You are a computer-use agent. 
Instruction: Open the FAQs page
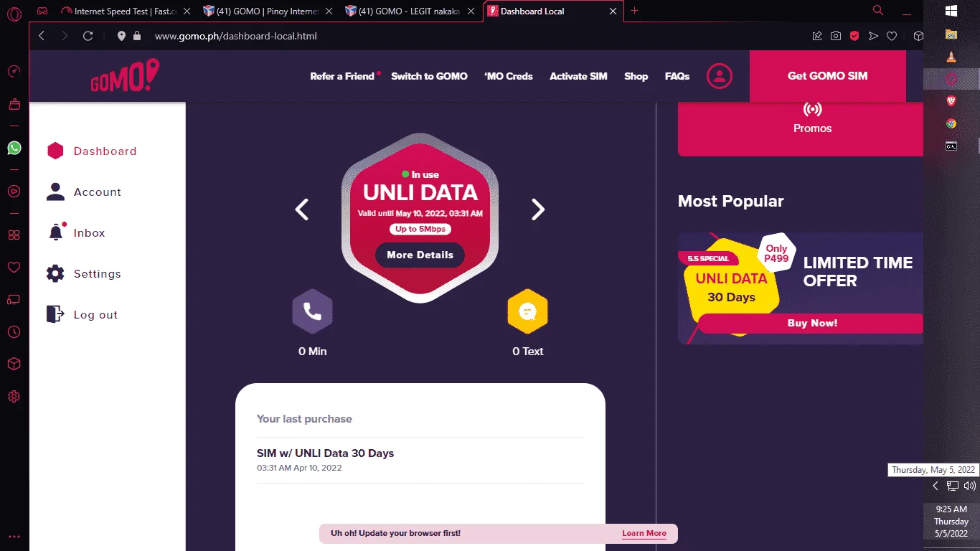[x=677, y=76]
